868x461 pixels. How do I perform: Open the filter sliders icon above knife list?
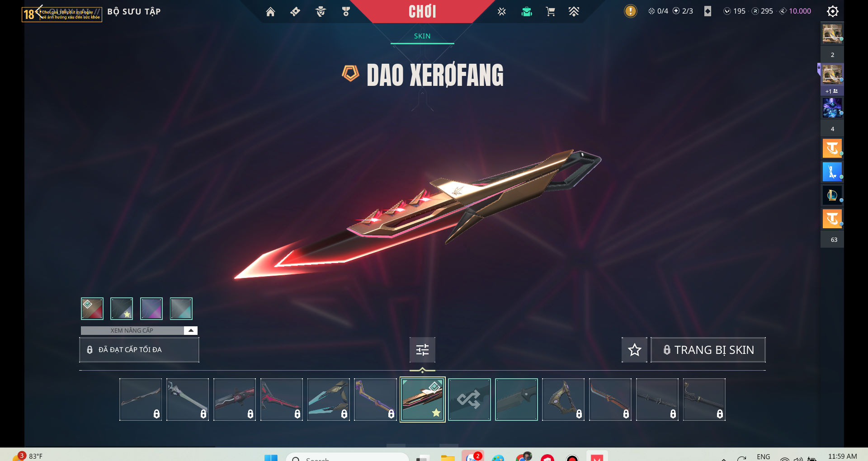click(x=422, y=350)
